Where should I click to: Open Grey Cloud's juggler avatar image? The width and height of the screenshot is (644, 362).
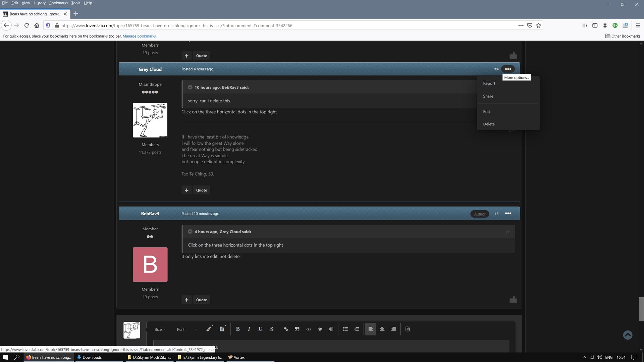(150, 120)
